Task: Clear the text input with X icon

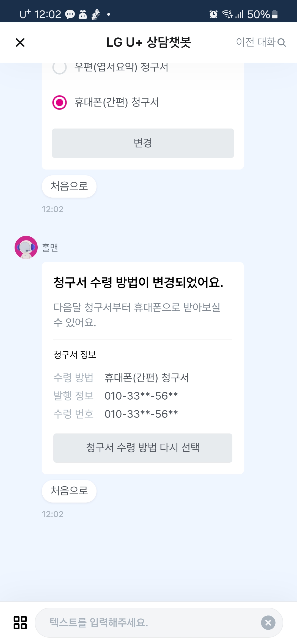Action: [268, 623]
